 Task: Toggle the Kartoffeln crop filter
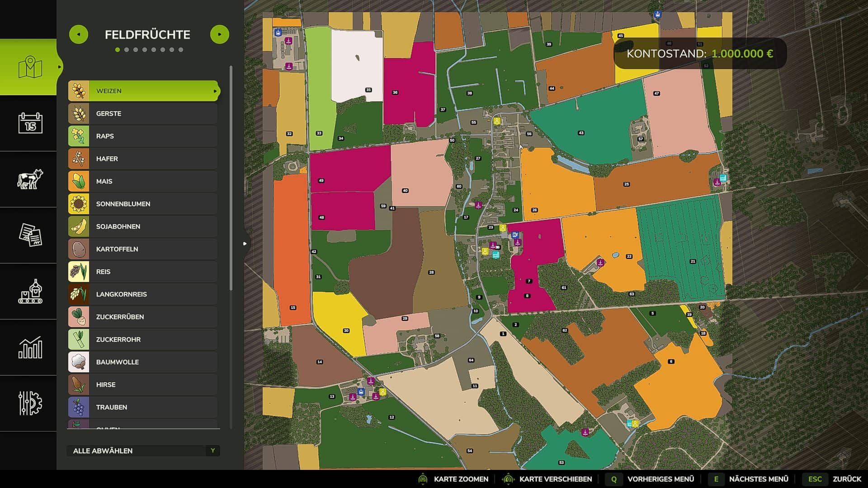click(143, 249)
